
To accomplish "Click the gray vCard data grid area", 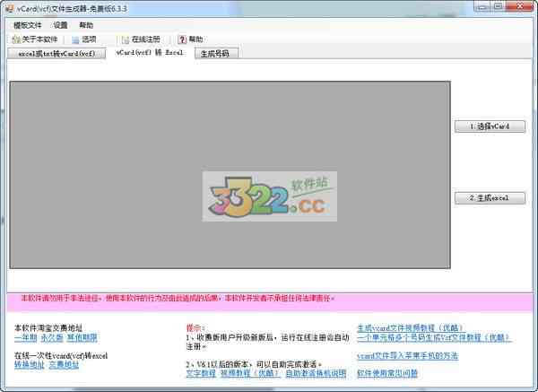I will tap(230, 175).
